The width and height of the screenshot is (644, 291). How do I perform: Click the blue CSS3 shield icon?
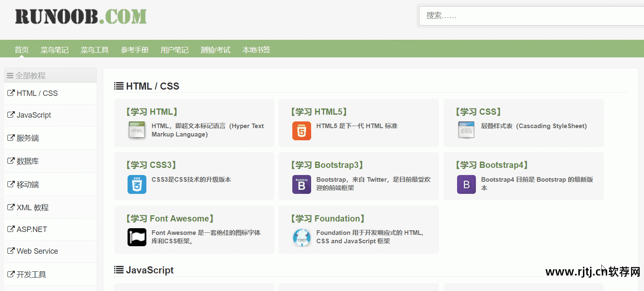pyautogui.click(x=137, y=184)
